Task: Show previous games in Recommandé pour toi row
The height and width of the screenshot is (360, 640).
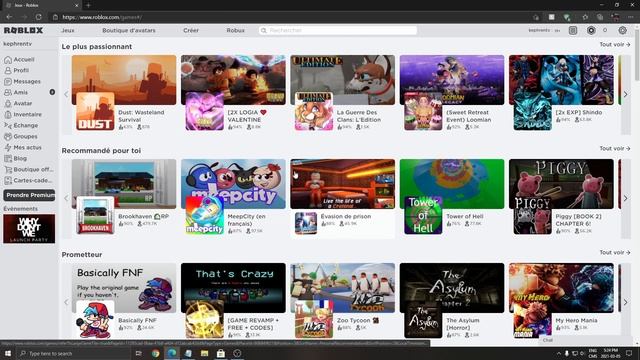Action: coord(66,199)
